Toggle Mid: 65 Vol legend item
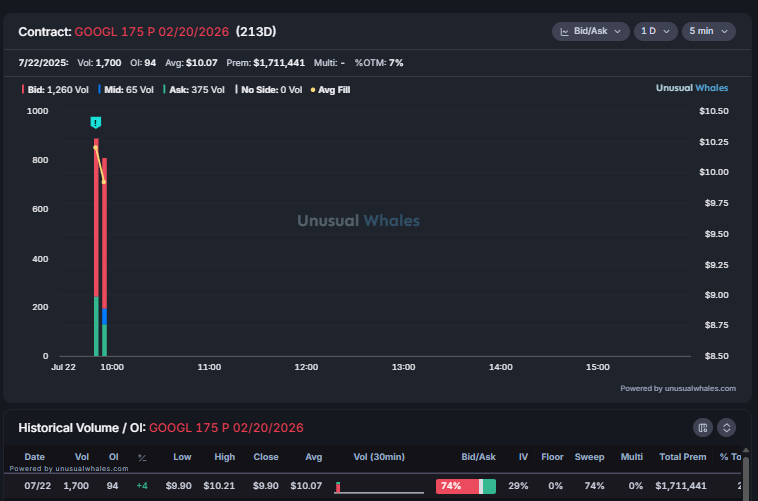Image resolution: width=758 pixels, height=501 pixels. point(126,90)
